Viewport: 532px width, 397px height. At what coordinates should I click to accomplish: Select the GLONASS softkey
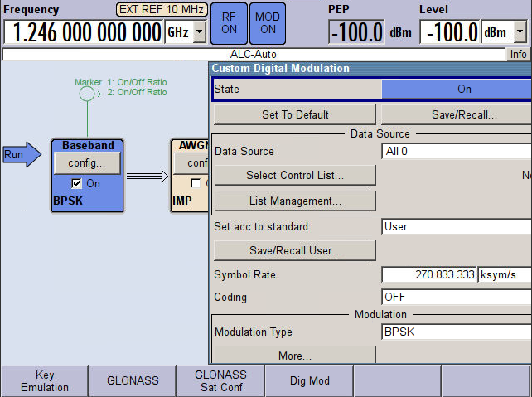click(x=132, y=380)
